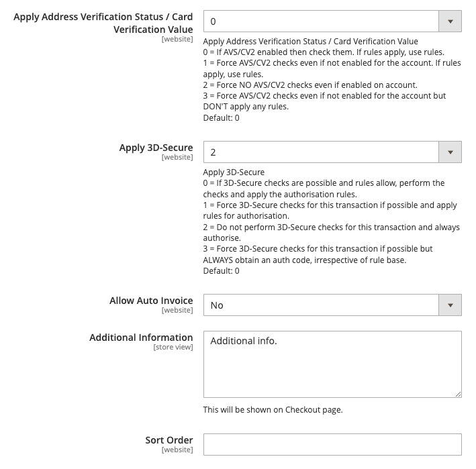Grab the Additional Information textarea resize handle
The image size is (476, 469).
click(x=458, y=394)
